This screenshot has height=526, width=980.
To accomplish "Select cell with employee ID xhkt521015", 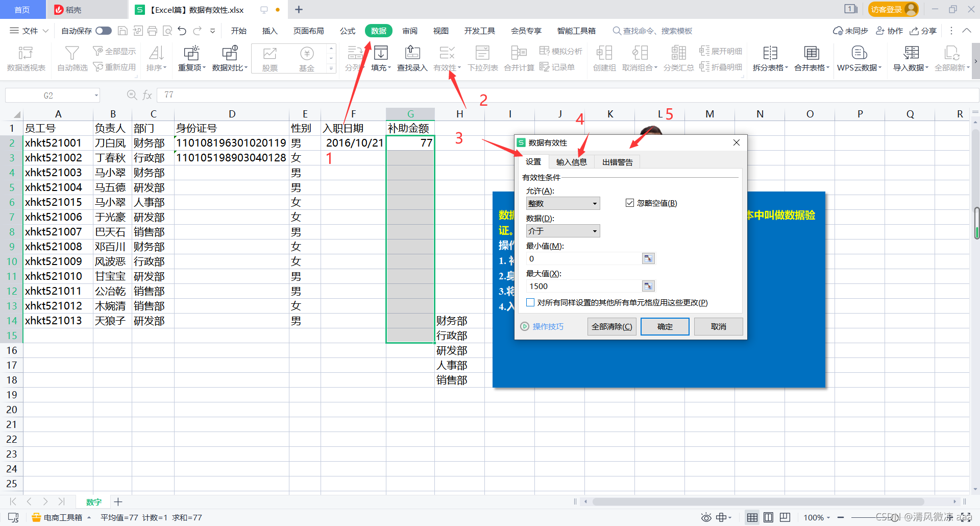I will 58,202.
